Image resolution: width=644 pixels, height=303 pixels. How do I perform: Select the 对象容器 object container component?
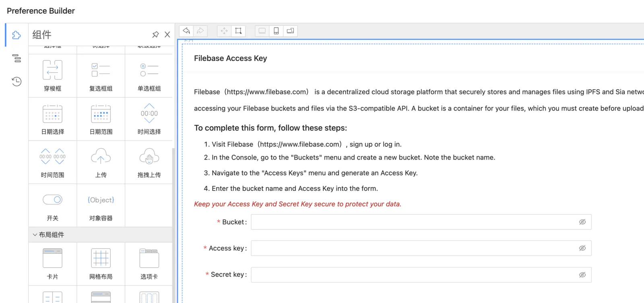pyautogui.click(x=101, y=206)
